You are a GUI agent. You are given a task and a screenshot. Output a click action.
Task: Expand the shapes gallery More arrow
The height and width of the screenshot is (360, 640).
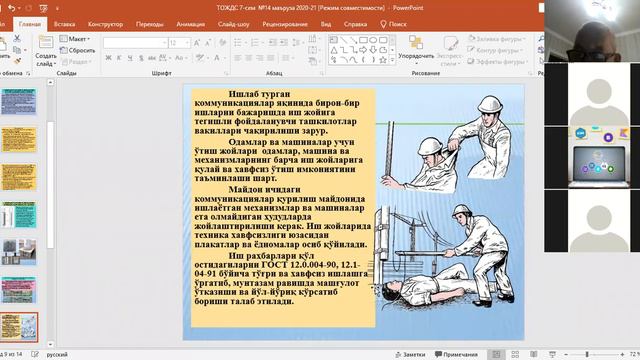click(x=392, y=60)
